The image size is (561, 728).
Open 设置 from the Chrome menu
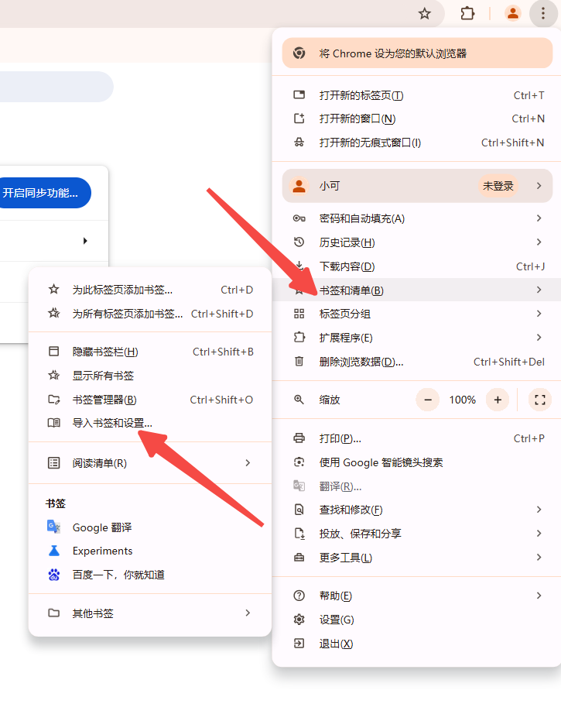[x=337, y=620]
